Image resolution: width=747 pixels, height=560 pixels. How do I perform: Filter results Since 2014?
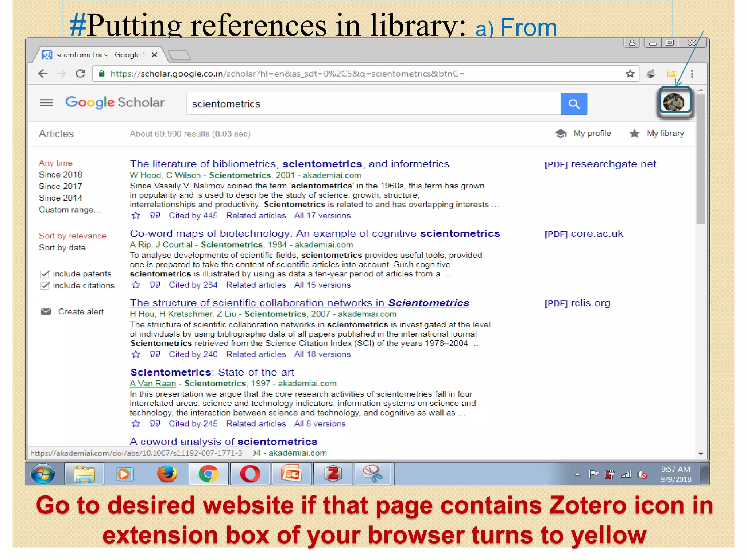tap(61, 198)
